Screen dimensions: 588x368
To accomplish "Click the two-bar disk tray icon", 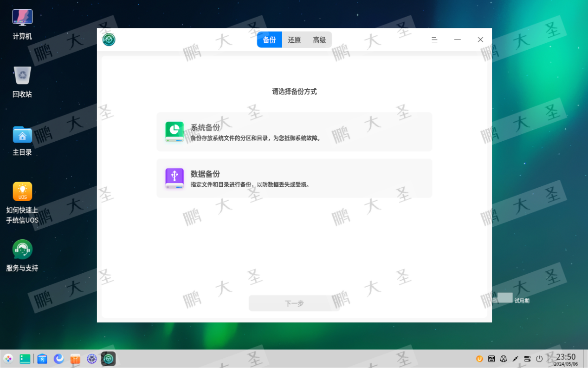I will (527, 359).
